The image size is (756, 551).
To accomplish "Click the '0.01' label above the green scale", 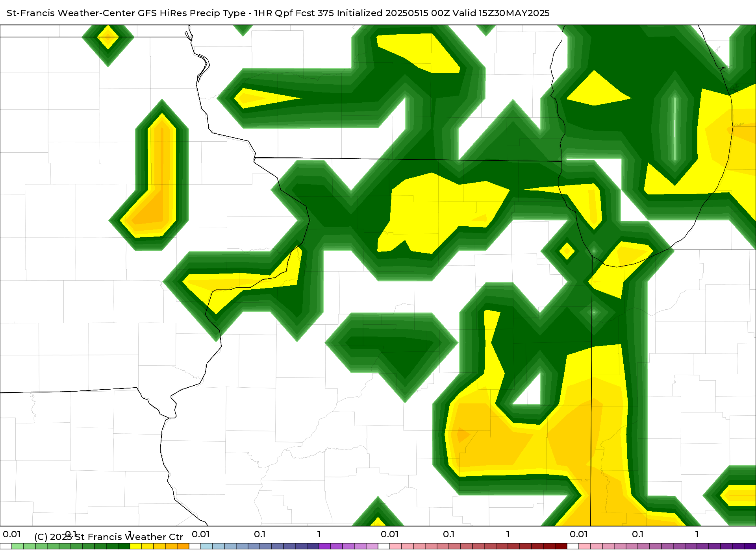I will pyautogui.click(x=12, y=534).
